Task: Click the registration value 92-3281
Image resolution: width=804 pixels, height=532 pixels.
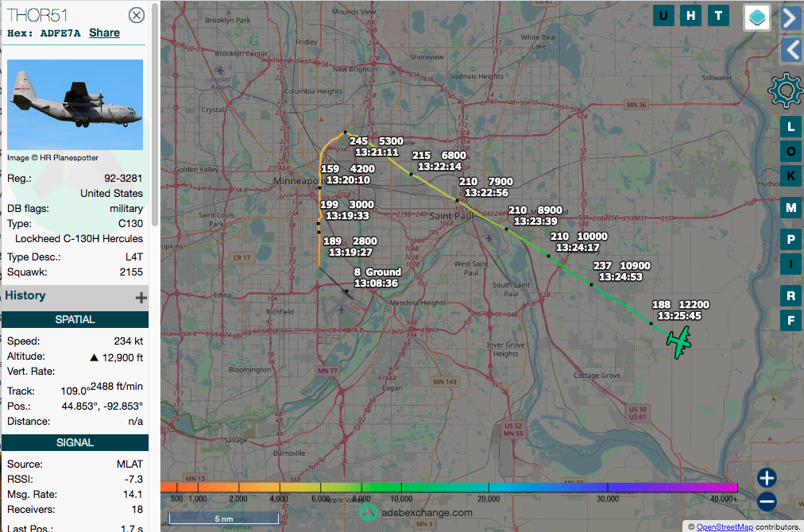Action: point(124,179)
